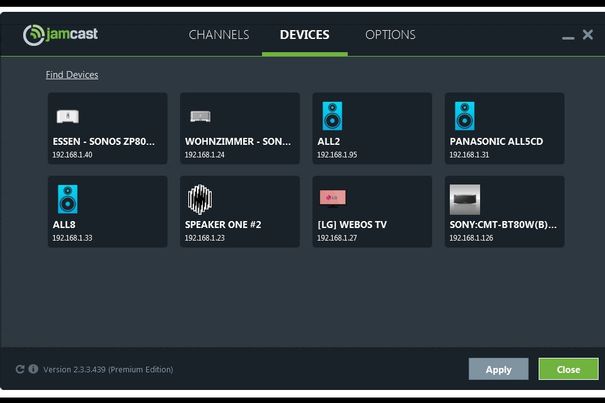
Task: Select the Devices tab
Action: pos(304,35)
